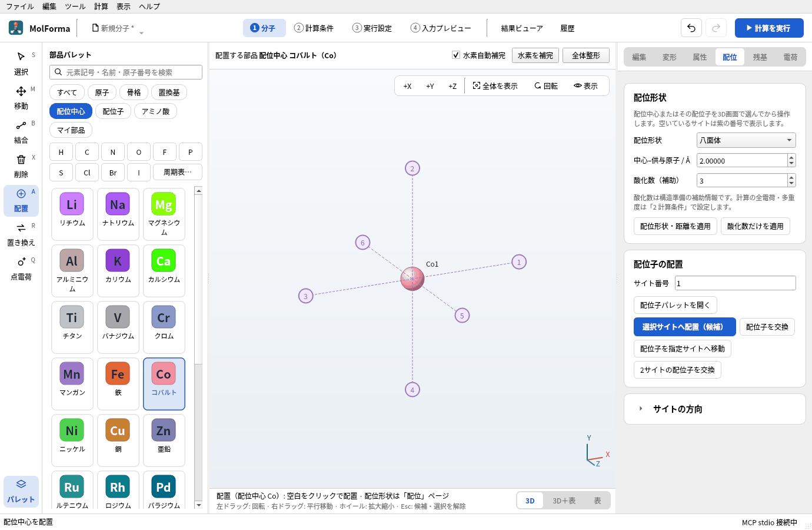Activate the 配置 placement tool

pyautogui.click(x=21, y=201)
